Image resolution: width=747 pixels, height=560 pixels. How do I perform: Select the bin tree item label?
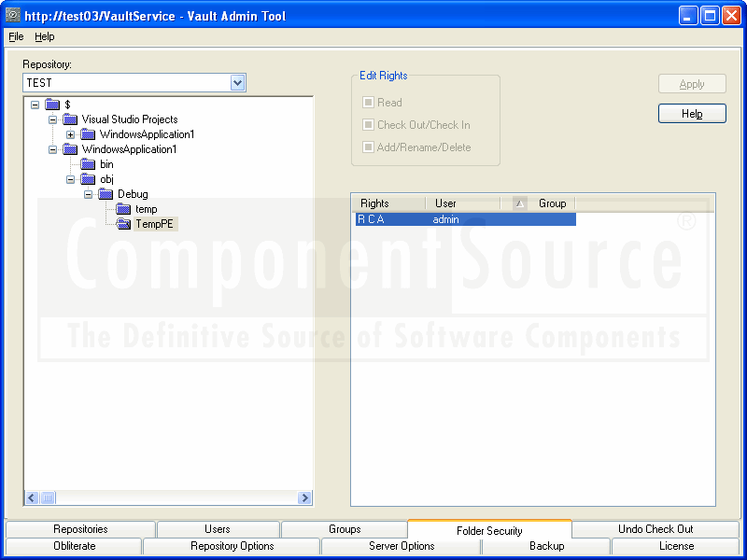click(106, 164)
